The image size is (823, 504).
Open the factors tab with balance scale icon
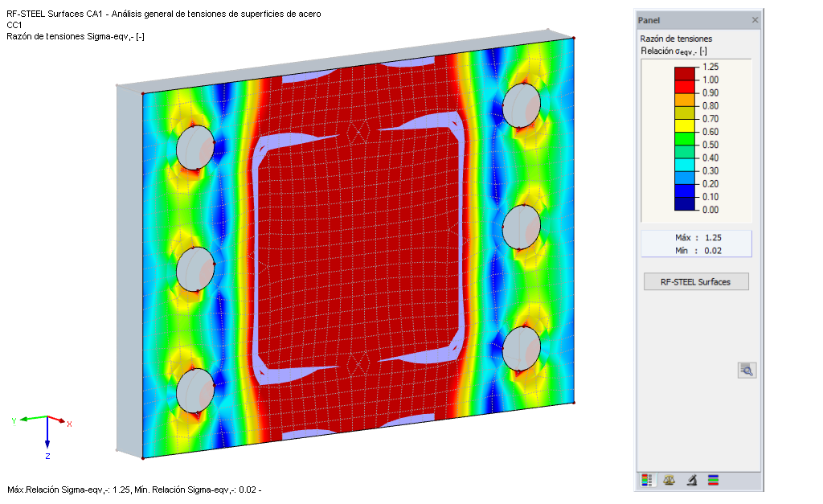click(669, 480)
